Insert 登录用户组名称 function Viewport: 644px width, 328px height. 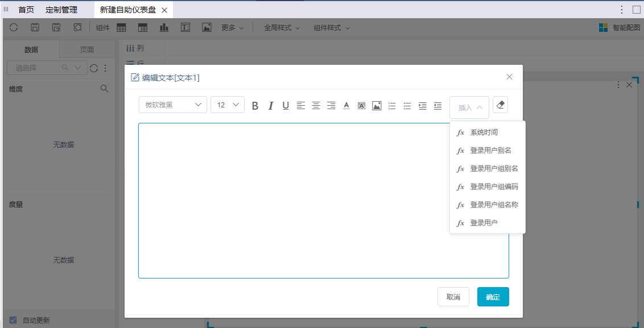[x=488, y=205]
